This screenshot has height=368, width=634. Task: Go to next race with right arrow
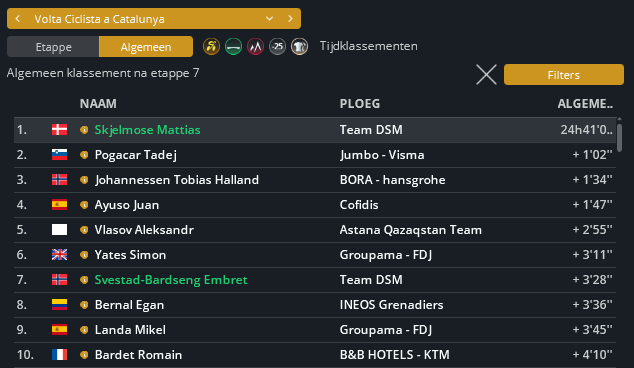point(290,19)
